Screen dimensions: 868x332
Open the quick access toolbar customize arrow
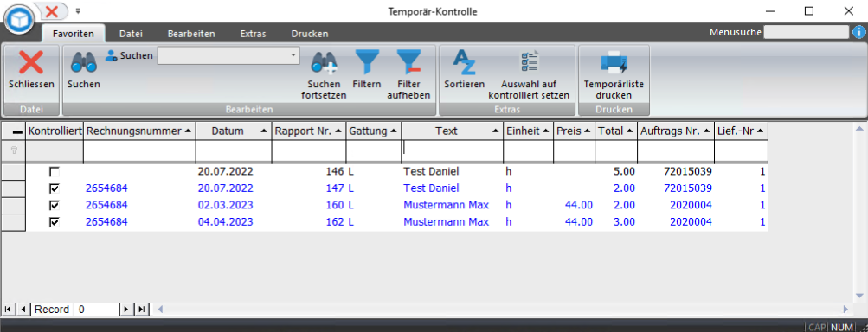click(x=78, y=10)
